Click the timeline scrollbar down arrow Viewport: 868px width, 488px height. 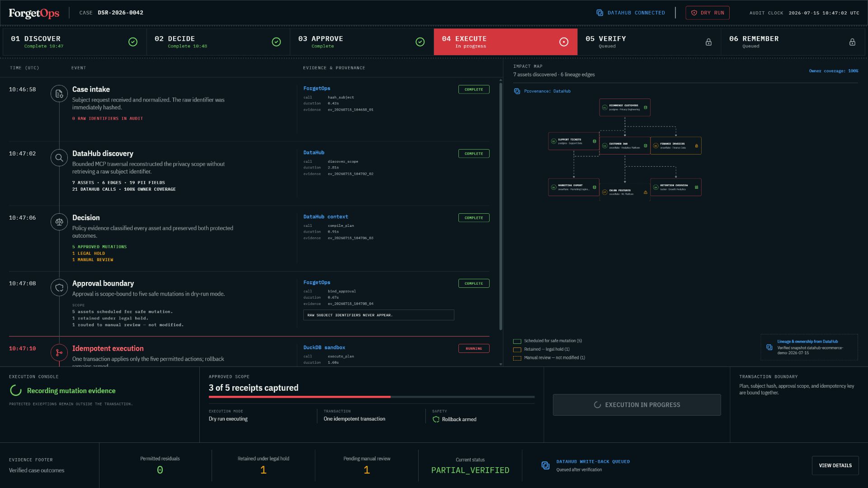(500, 364)
